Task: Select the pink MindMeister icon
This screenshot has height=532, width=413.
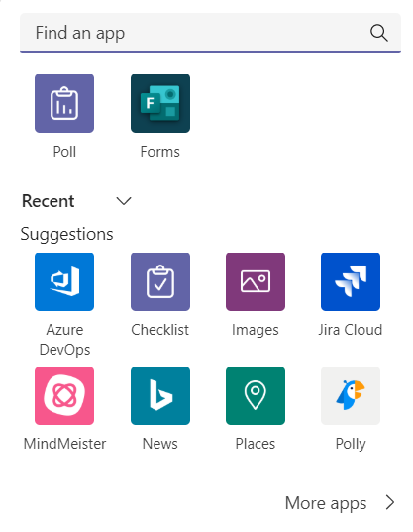Action: pyautogui.click(x=64, y=395)
